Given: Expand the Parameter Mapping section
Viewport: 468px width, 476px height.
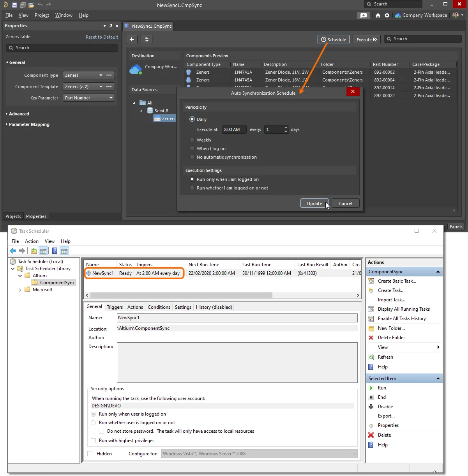Looking at the screenshot, I should click(x=7, y=124).
